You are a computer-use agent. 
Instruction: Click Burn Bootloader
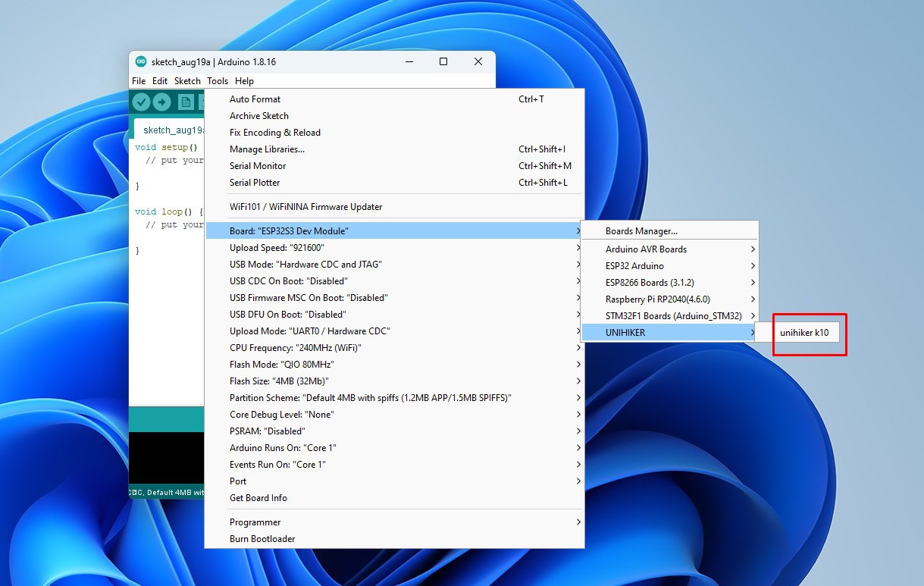262,539
